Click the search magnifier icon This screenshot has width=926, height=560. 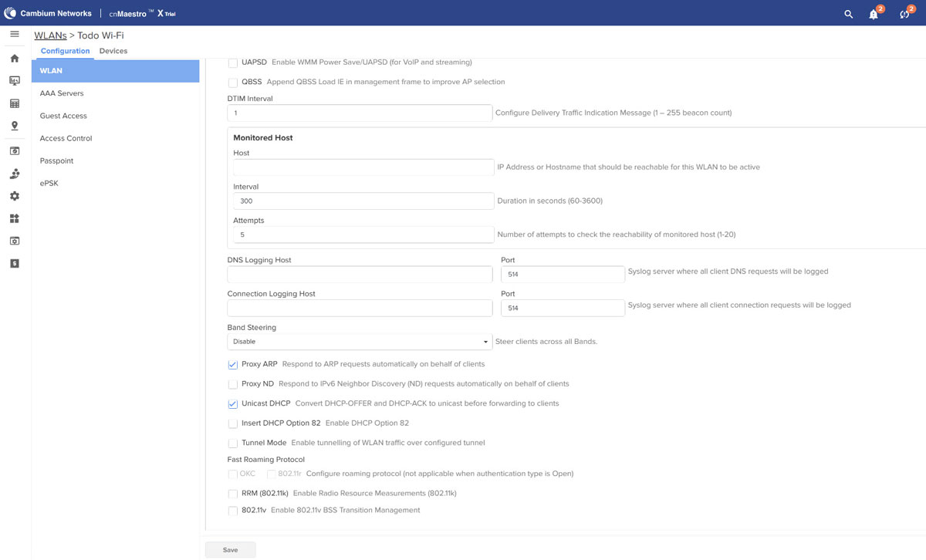[849, 14]
